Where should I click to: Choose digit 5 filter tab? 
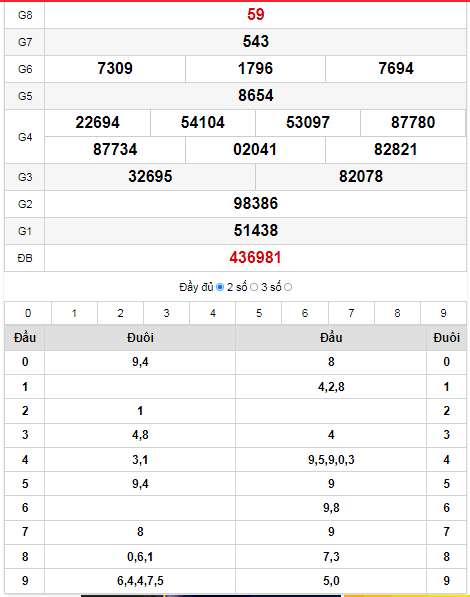click(259, 313)
